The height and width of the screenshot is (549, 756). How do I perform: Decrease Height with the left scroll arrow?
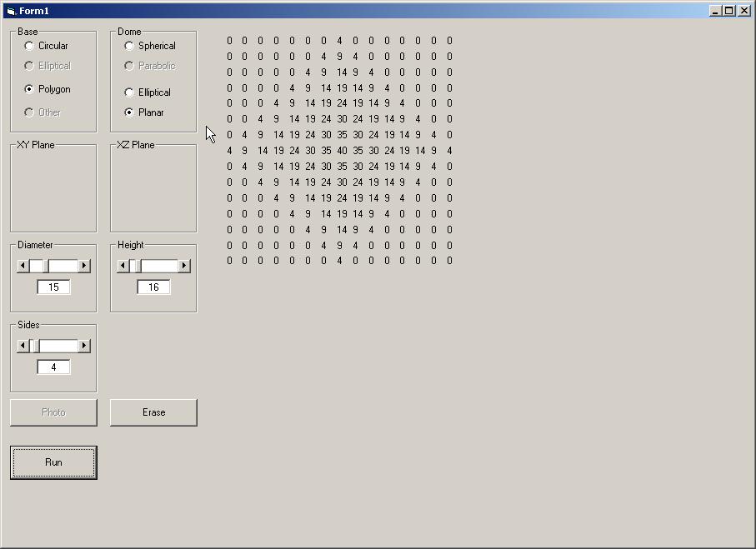[123, 266]
